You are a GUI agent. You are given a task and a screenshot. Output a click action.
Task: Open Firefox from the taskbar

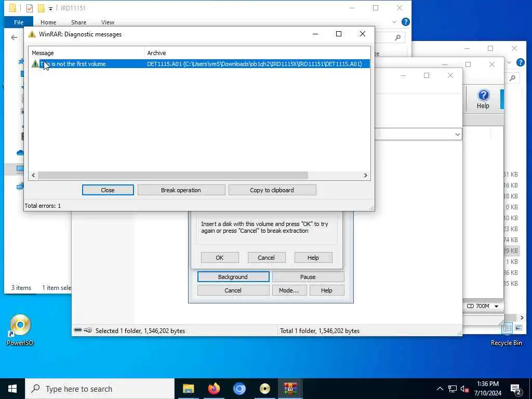tap(214, 389)
